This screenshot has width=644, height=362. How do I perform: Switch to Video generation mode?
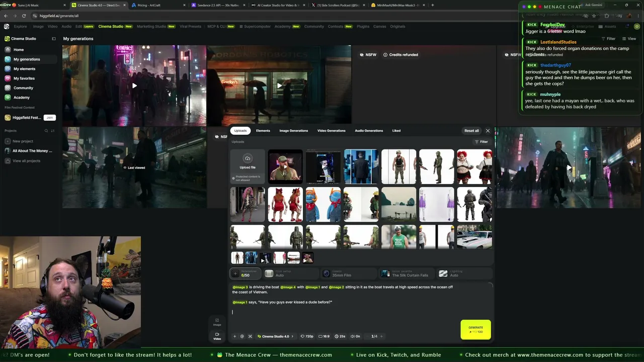click(217, 336)
